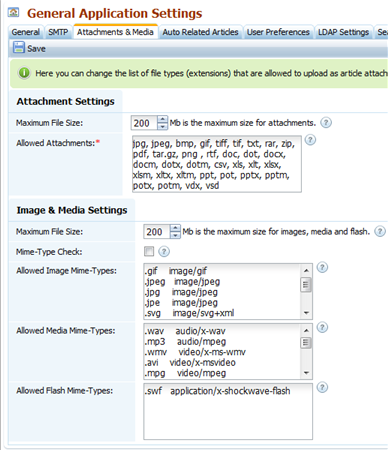Open help for Allowed Image Mime-Types
The height and width of the screenshot is (450, 388).
pyautogui.click(x=322, y=267)
